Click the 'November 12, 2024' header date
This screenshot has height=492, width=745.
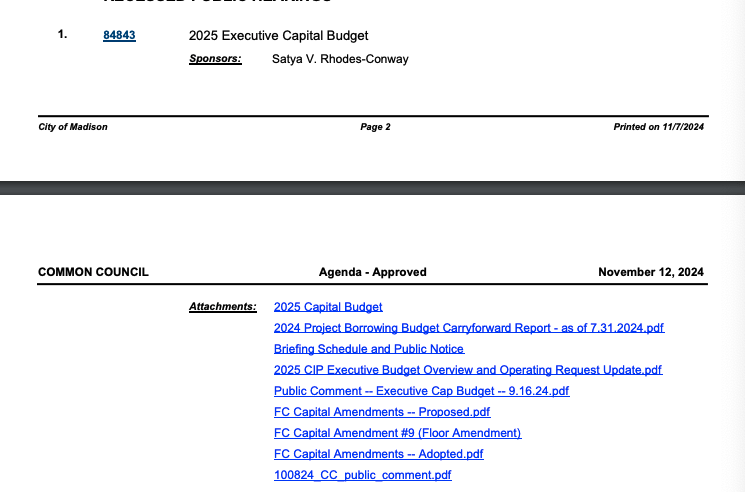[651, 272]
